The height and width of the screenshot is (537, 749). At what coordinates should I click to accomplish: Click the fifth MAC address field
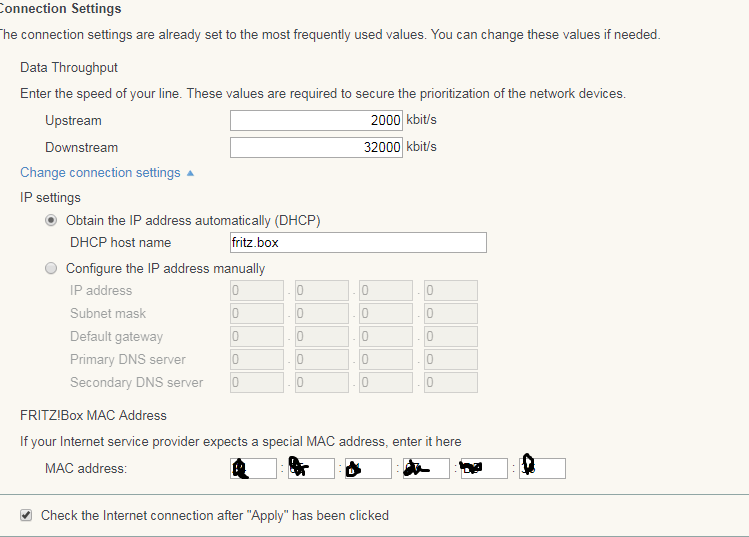[x=484, y=468]
